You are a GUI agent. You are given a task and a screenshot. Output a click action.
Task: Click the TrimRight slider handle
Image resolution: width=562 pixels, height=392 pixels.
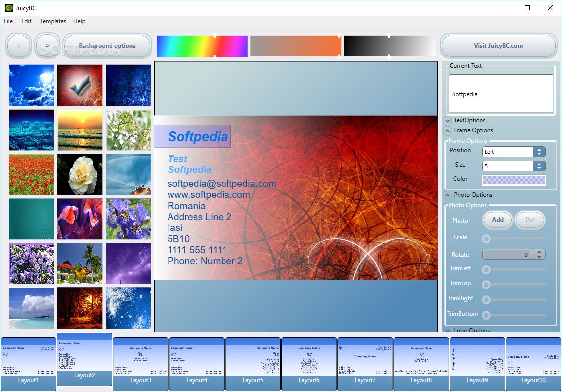[x=486, y=299]
